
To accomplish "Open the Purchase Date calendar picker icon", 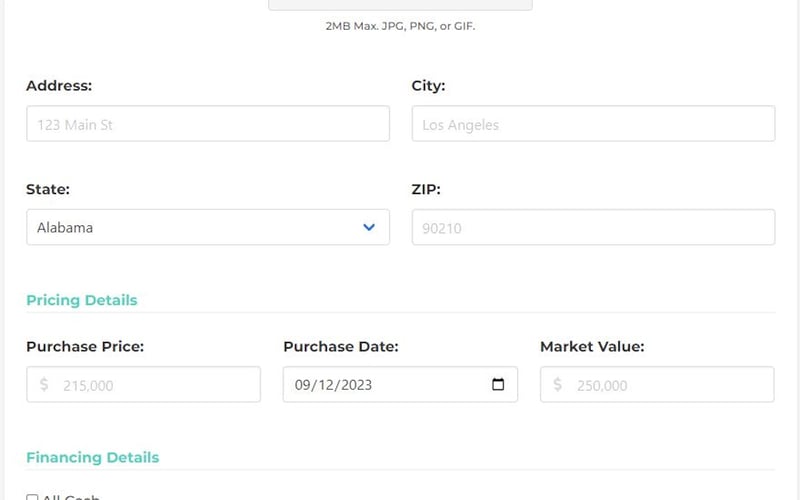I will 498,385.
